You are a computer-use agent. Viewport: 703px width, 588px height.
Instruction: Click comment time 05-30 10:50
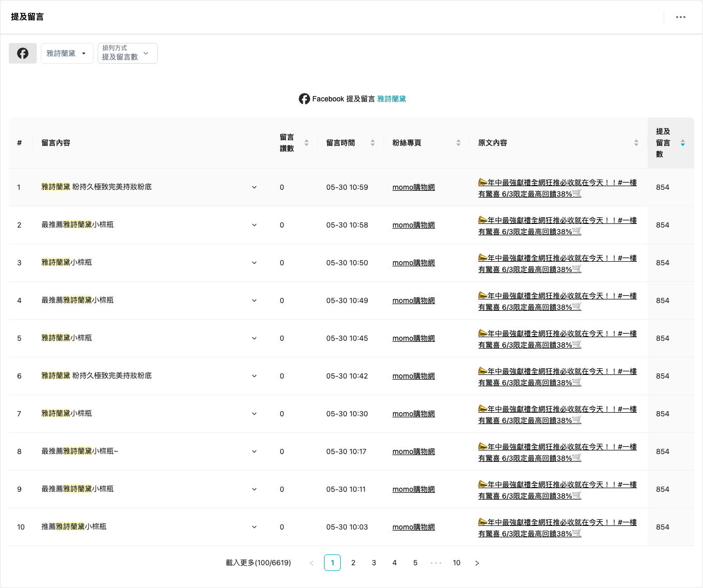pyautogui.click(x=347, y=263)
